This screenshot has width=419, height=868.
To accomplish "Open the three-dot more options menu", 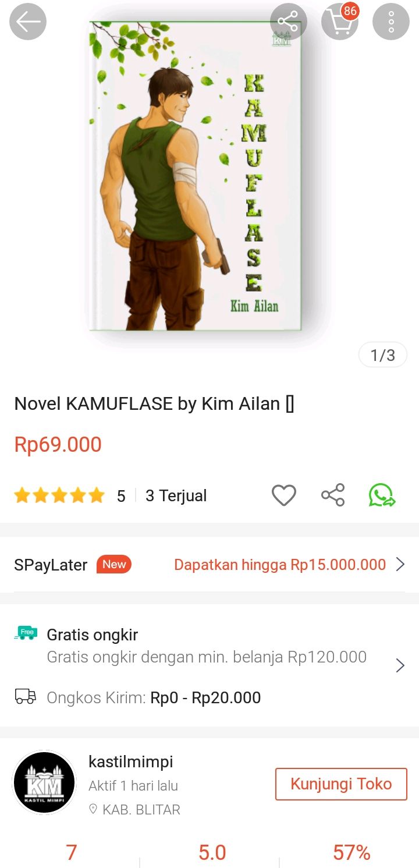I will (x=391, y=22).
